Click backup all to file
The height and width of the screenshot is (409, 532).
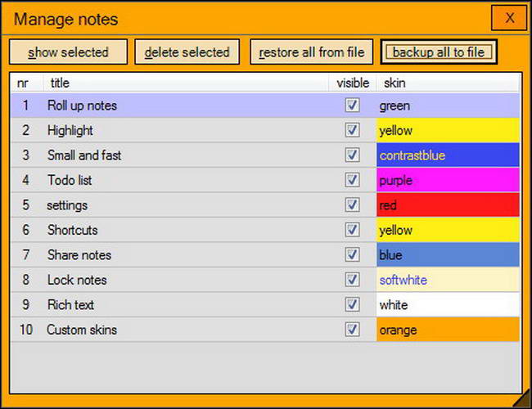pyautogui.click(x=439, y=52)
